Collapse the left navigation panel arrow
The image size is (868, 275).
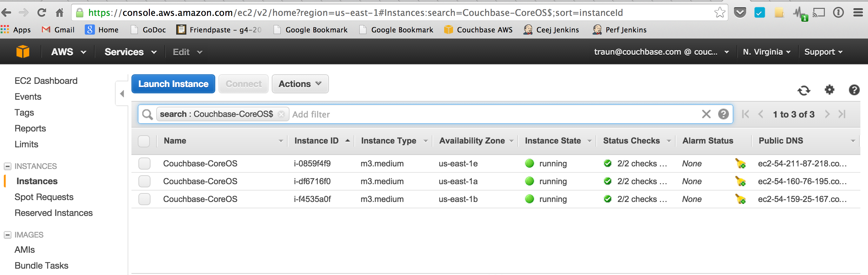122,94
